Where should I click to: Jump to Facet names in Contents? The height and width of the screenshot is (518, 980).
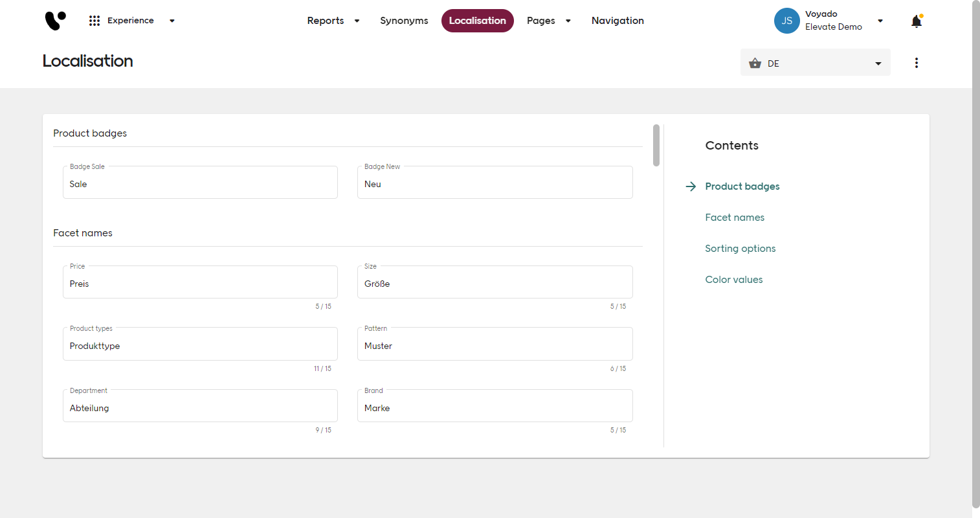point(735,218)
